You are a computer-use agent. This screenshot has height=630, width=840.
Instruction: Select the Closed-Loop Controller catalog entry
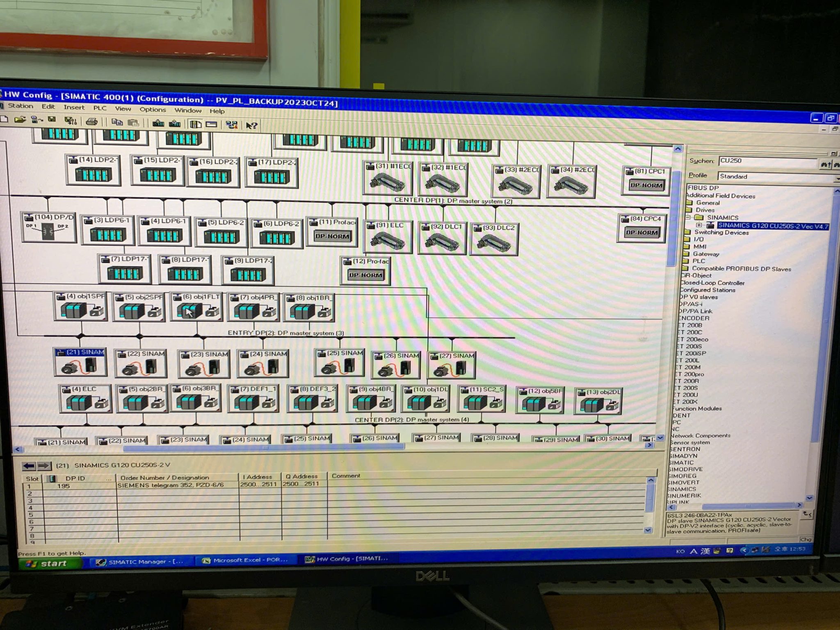712,283
